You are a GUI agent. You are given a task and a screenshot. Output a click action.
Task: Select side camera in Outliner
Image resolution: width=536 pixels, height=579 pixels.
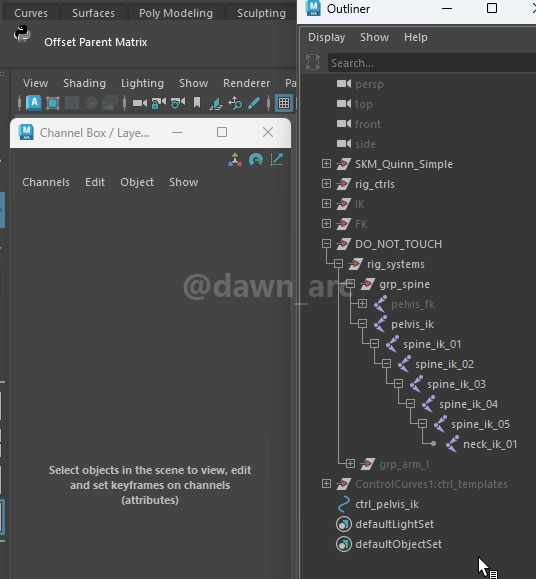365,144
